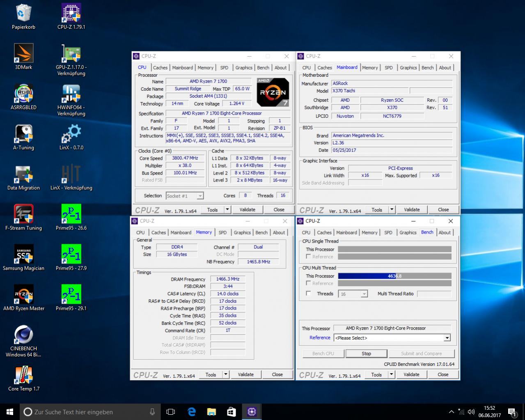Switch to Caches tab in the CPU tab window
Image resolution: width=525 pixels, height=420 pixels.
160,68
